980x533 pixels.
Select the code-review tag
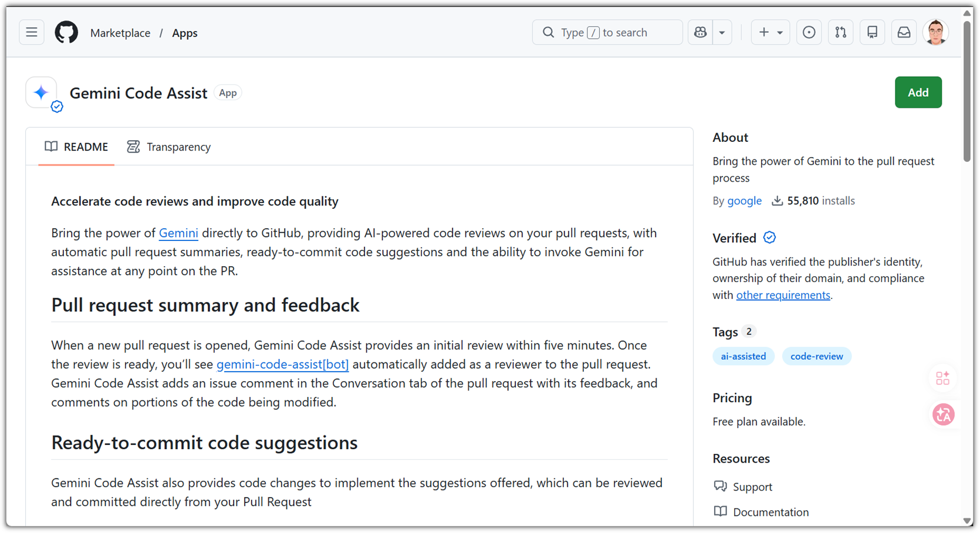click(816, 357)
